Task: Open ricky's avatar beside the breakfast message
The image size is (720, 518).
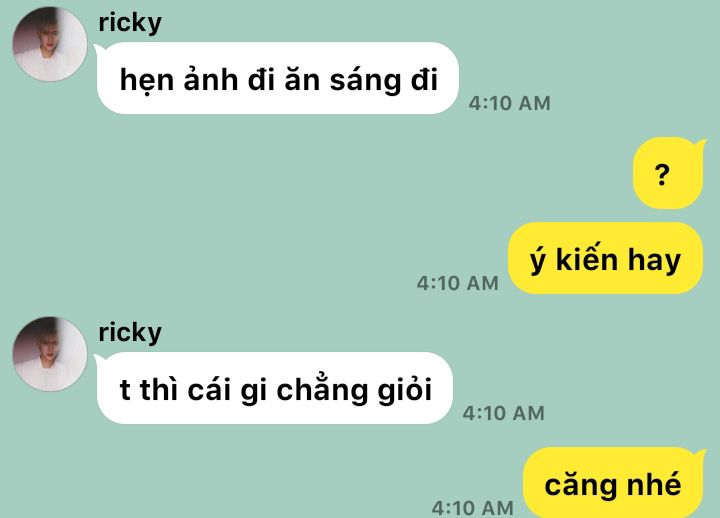Action: pos(50,44)
